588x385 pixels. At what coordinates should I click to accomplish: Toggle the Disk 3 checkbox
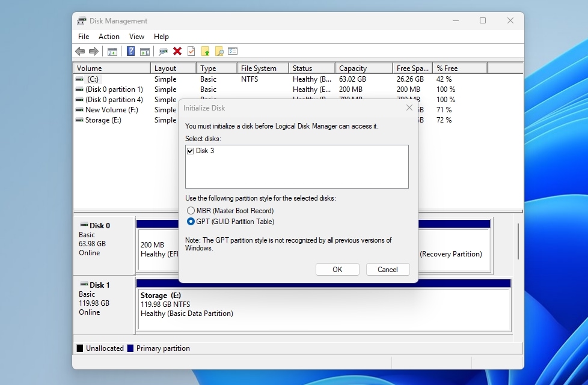point(190,151)
